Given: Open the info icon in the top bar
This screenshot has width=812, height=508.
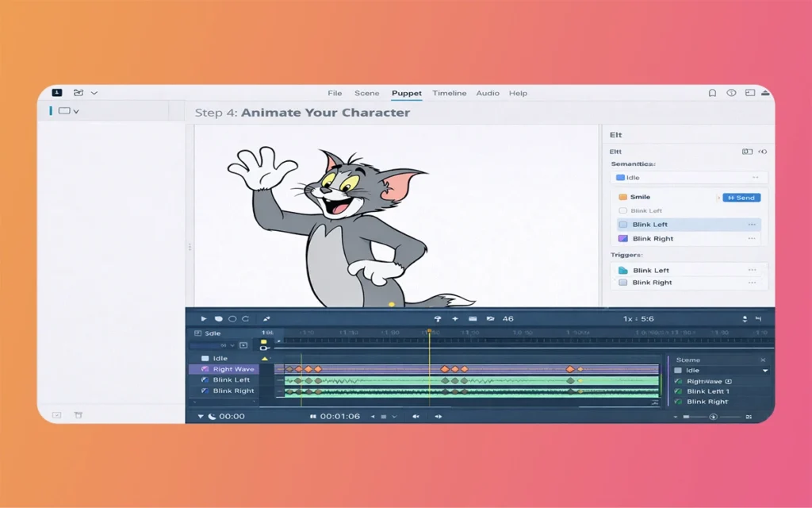Looking at the screenshot, I should [730, 93].
